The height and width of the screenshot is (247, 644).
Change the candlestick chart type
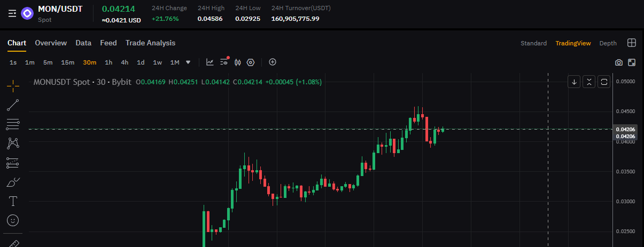[x=237, y=62]
